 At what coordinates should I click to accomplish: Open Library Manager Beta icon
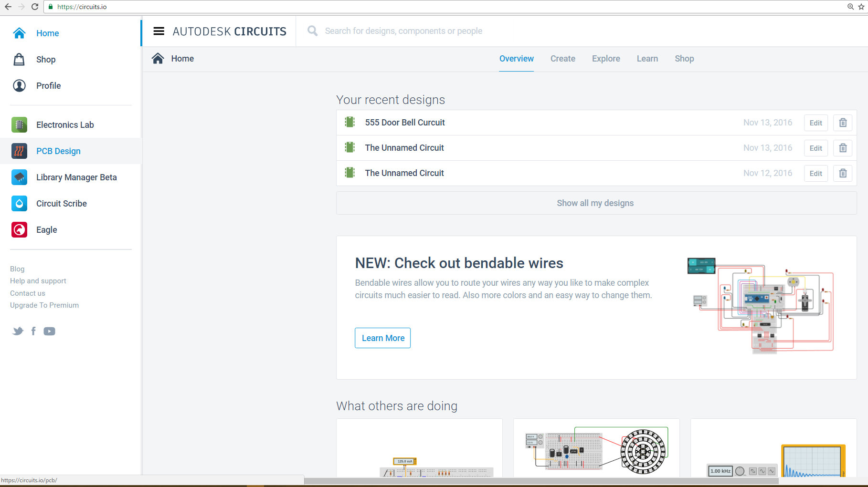pos(19,177)
